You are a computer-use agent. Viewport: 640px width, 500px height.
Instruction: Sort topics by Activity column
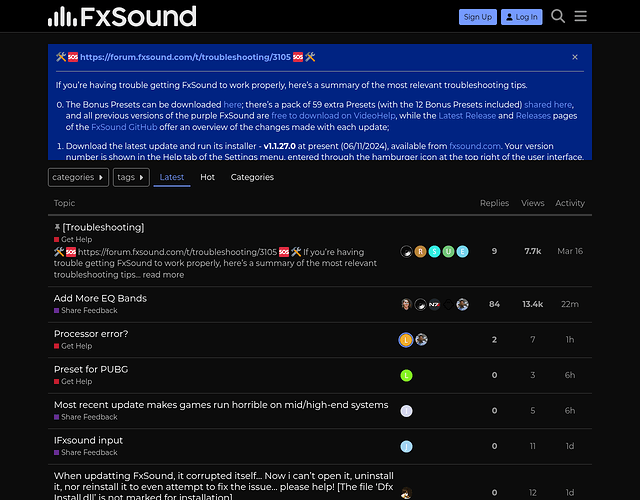click(570, 203)
